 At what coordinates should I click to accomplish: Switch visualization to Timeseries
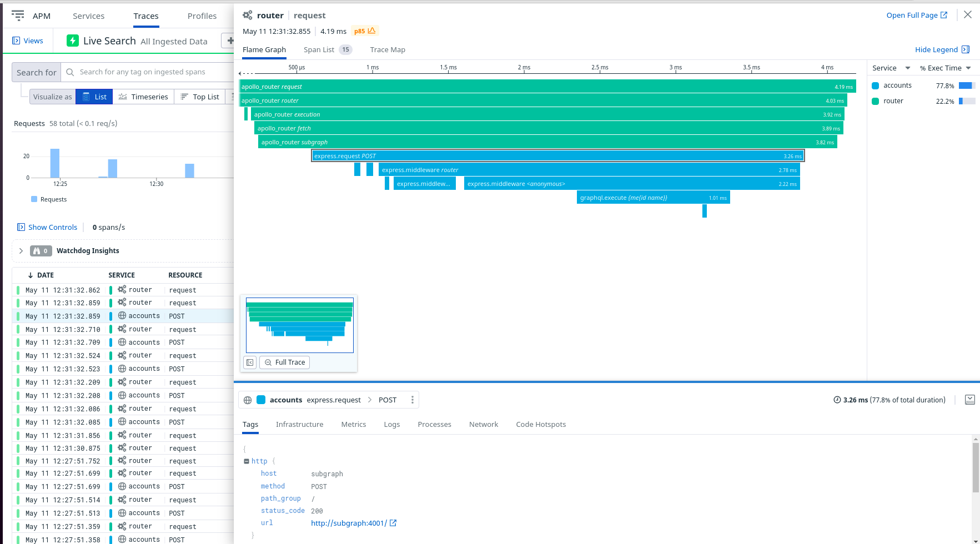tap(143, 97)
